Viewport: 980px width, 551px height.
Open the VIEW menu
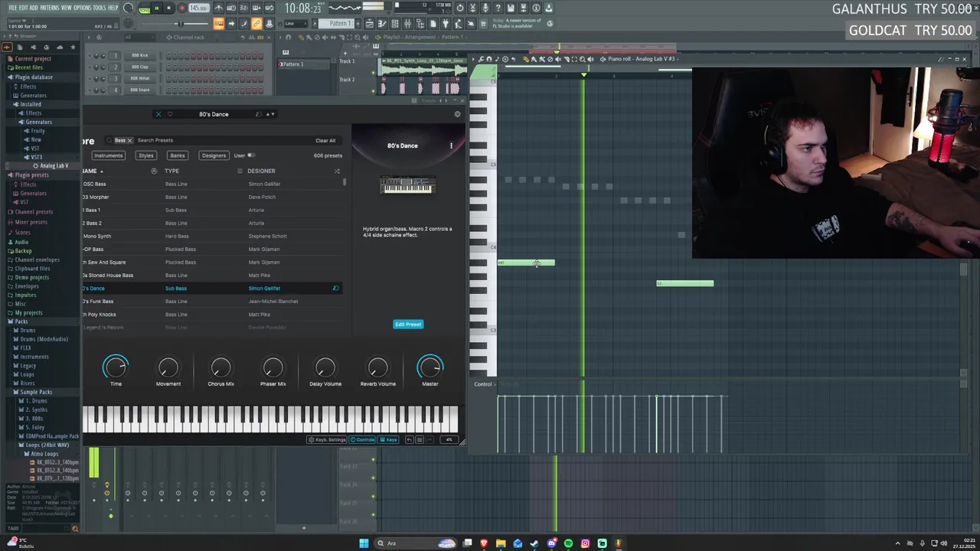pyautogui.click(x=66, y=8)
